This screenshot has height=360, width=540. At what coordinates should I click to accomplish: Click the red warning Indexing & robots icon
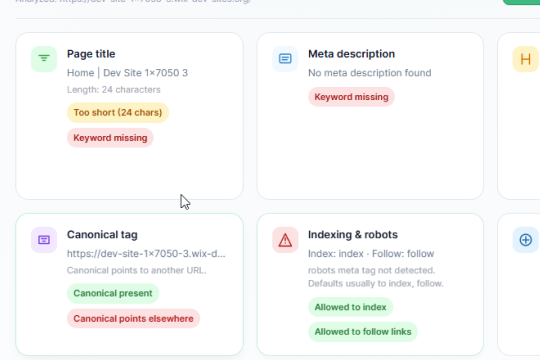(285, 240)
